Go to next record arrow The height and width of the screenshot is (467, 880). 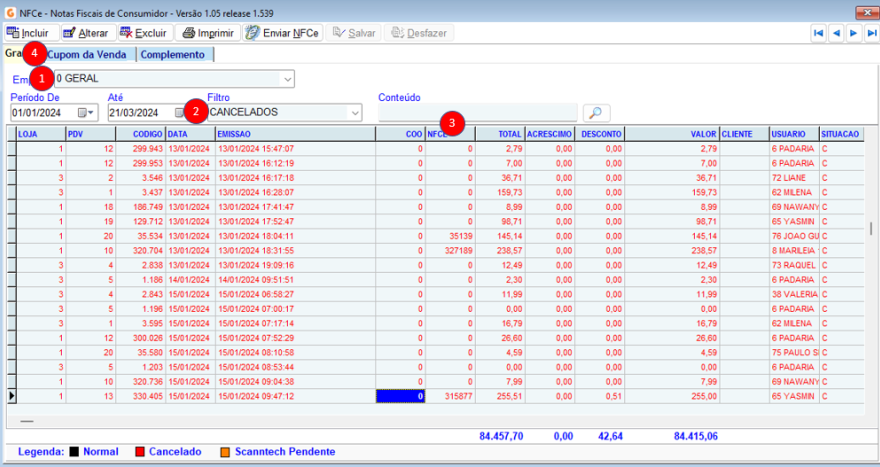tap(854, 33)
